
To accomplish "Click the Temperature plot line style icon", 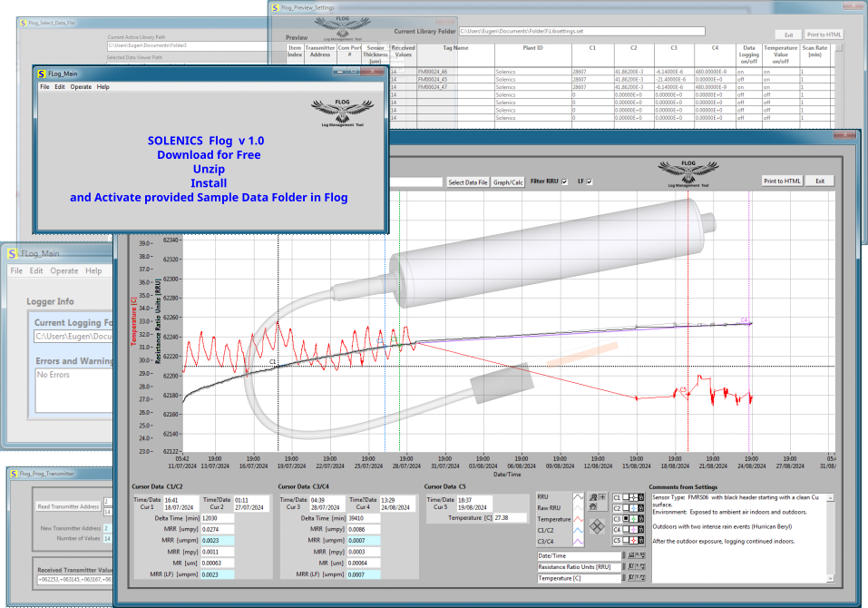I will [578, 519].
